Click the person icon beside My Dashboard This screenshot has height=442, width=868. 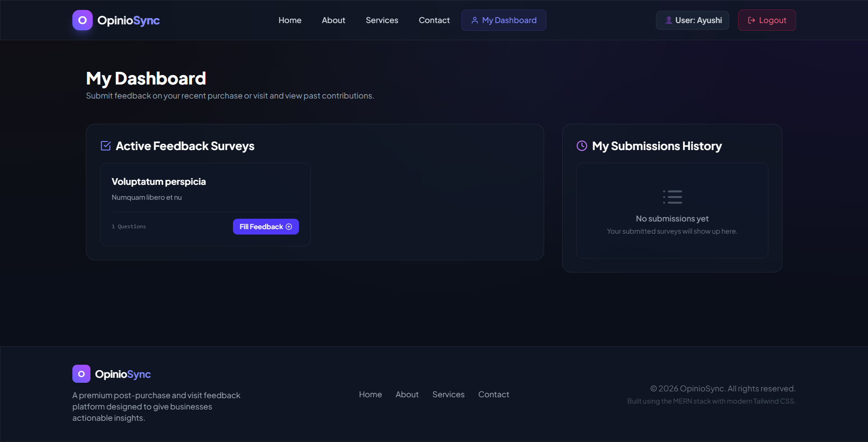coord(474,20)
